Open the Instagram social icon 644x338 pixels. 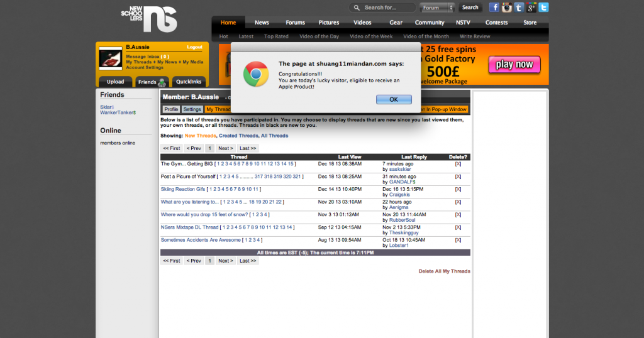click(x=506, y=8)
